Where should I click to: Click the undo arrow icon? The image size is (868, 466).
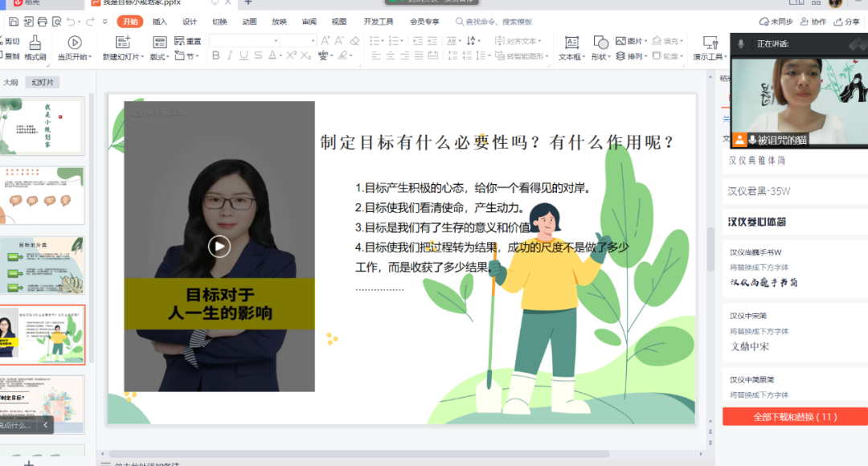pos(71,22)
